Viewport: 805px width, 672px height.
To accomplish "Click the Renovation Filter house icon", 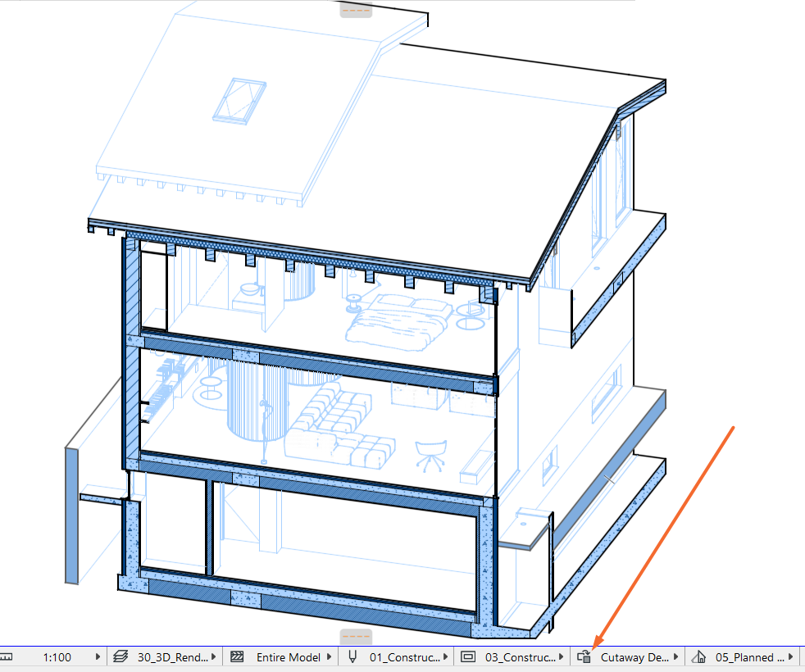I will pyautogui.click(x=698, y=657).
